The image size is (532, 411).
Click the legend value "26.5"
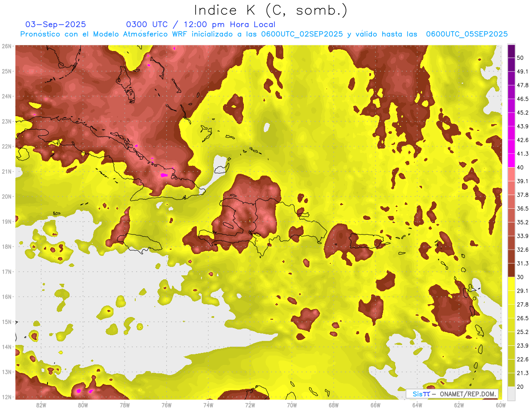click(x=523, y=318)
